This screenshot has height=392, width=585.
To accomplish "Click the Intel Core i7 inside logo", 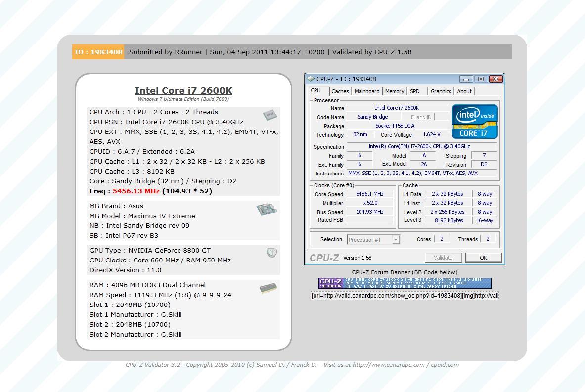I will click(x=475, y=122).
